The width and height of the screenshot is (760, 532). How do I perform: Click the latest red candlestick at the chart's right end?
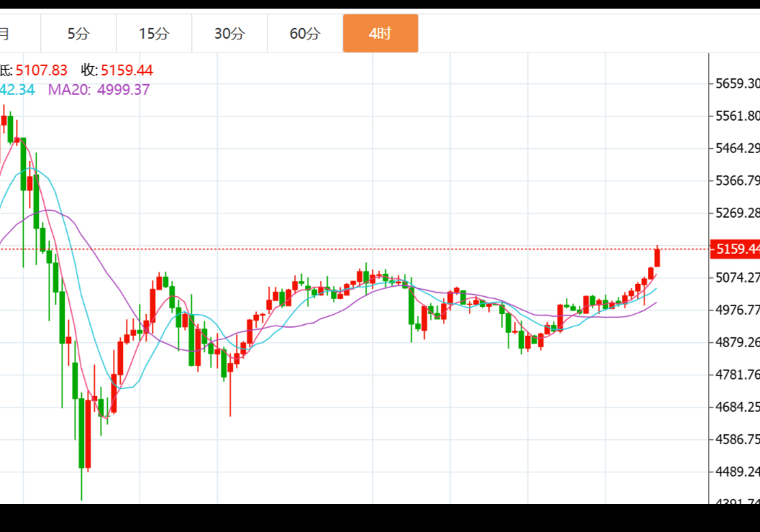pyautogui.click(x=657, y=257)
